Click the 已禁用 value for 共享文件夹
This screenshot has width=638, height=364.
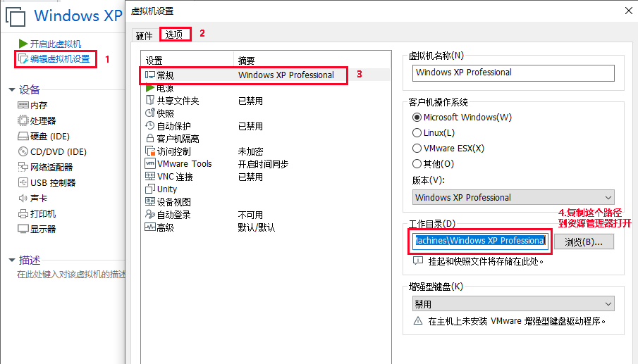click(x=250, y=101)
